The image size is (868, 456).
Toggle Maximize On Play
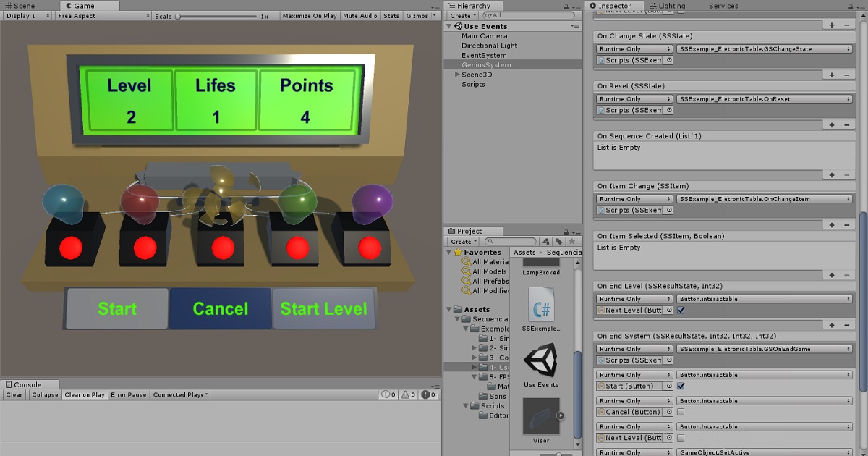(310, 16)
